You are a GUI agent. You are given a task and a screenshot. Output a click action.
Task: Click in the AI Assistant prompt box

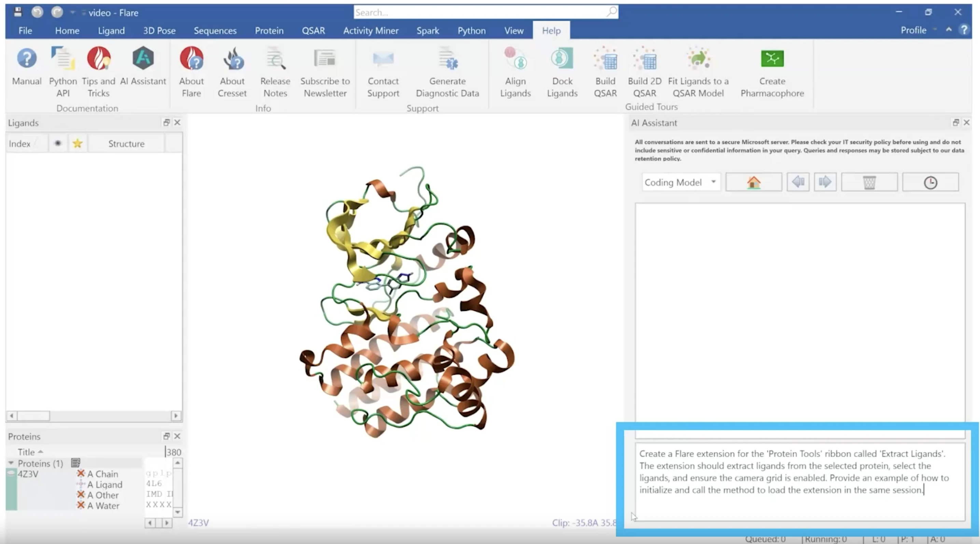click(x=800, y=482)
